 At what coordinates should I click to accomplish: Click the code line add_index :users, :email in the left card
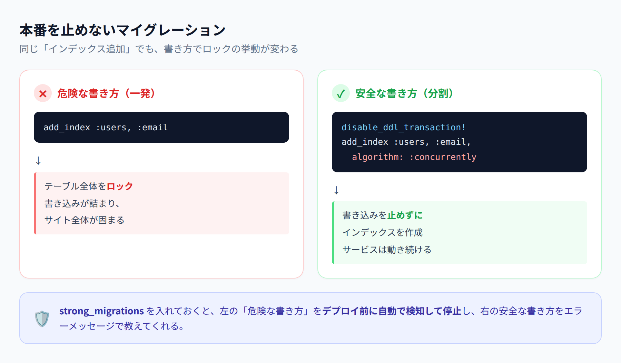(x=106, y=128)
